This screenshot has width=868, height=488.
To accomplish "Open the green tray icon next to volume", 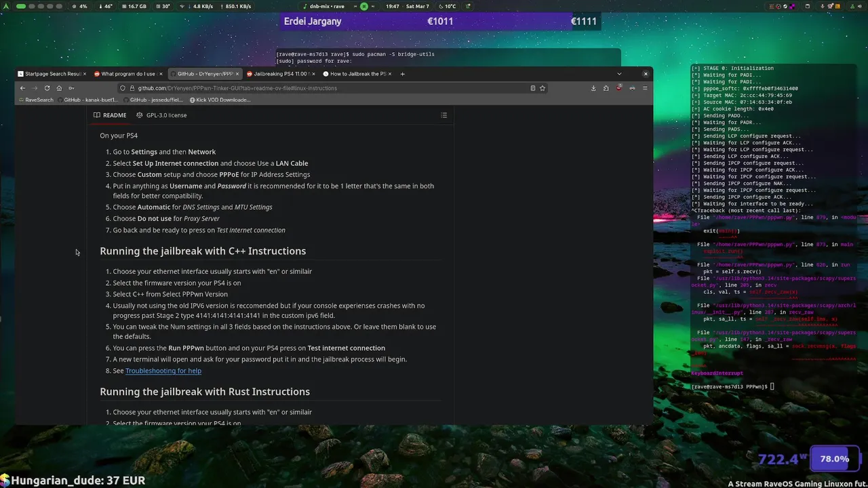I will [852, 6].
